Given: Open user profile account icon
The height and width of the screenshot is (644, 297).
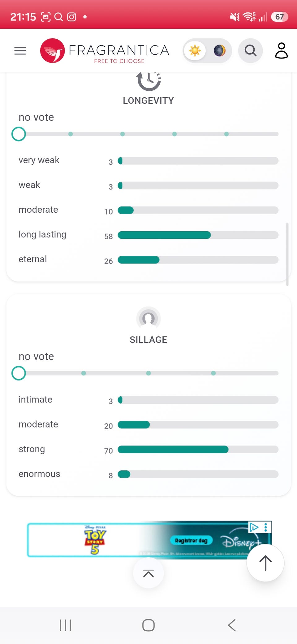Looking at the screenshot, I should [x=282, y=50].
